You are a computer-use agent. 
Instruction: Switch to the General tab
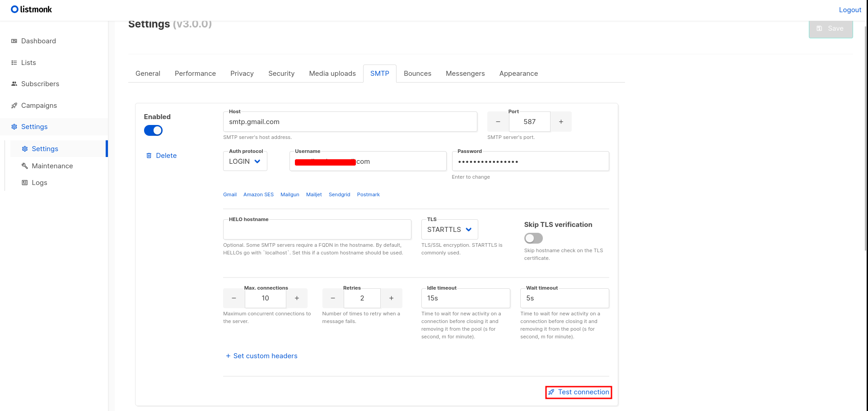pos(148,74)
